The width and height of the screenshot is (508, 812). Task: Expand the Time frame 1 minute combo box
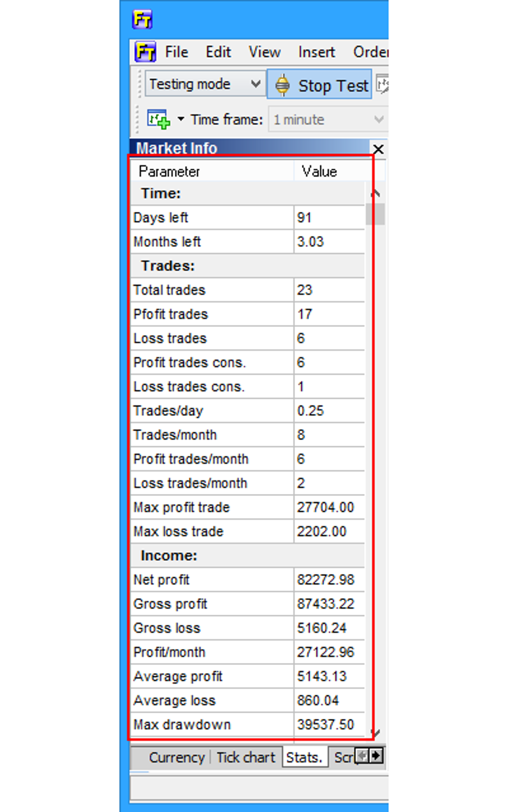click(328, 120)
